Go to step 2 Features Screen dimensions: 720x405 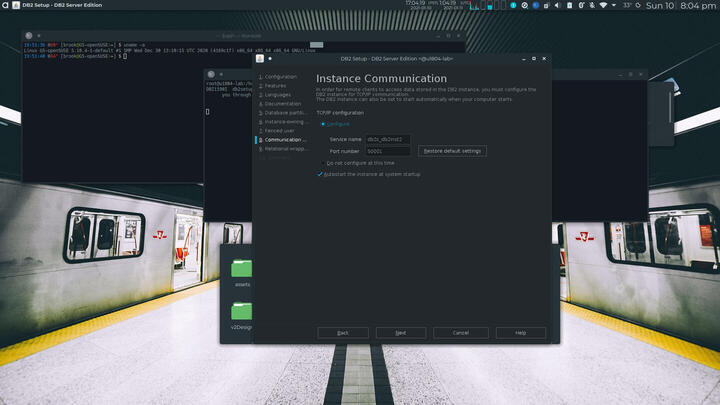(x=273, y=86)
